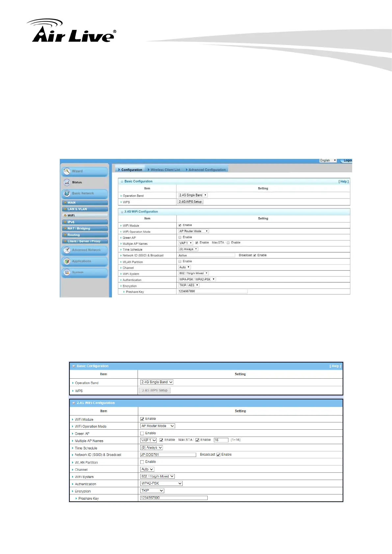
Task: Click the Wizard icon in sidebar
Action: tap(67, 171)
